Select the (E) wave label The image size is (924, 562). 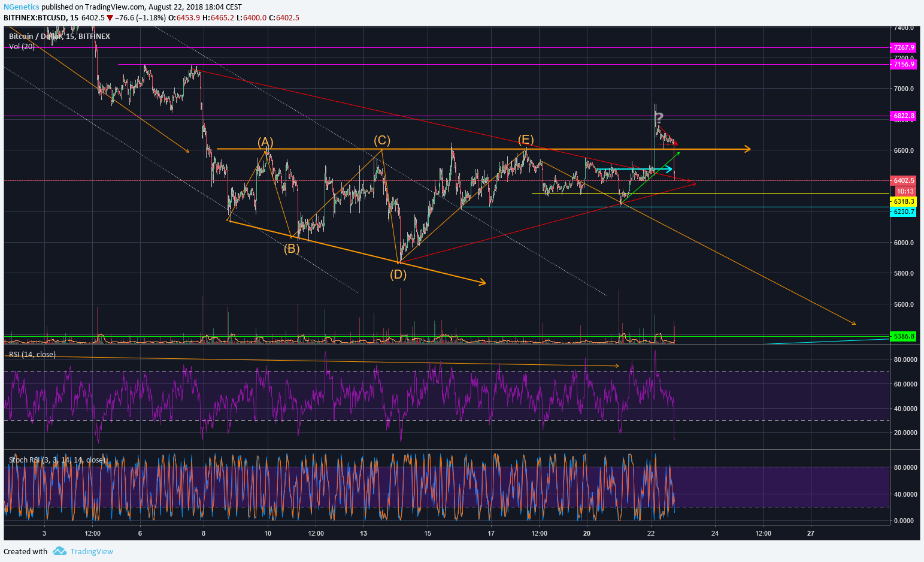click(x=526, y=140)
